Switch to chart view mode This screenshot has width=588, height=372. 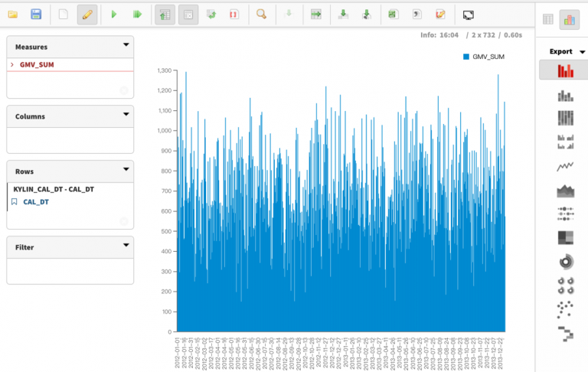pyautogui.click(x=569, y=20)
